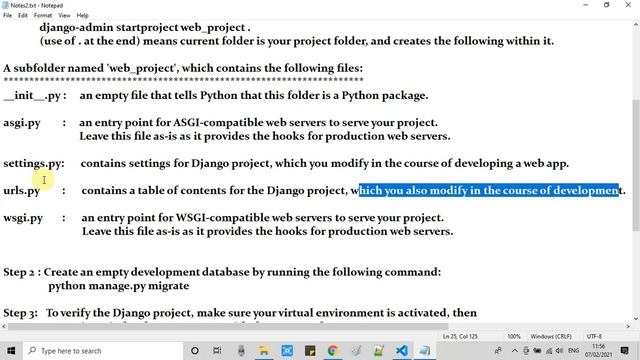
Task: Click the ENG language indicator
Action: tap(573, 351)
